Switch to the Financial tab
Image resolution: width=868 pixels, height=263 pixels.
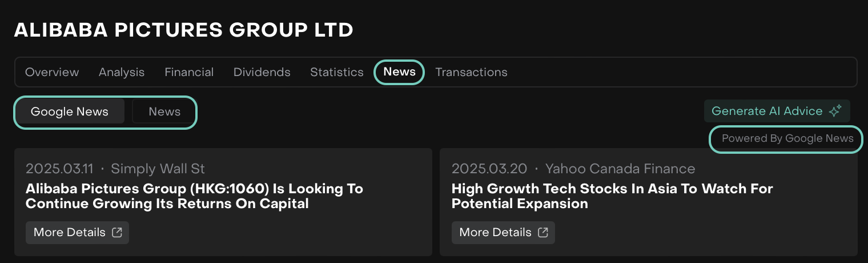[x=189, y=72]
